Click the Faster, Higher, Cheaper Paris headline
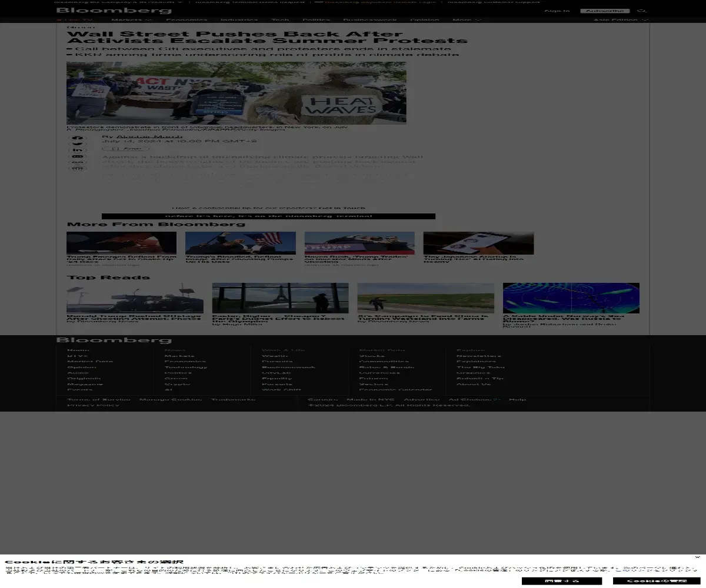Viewport: 706px width, 588px height. [278, 318]
